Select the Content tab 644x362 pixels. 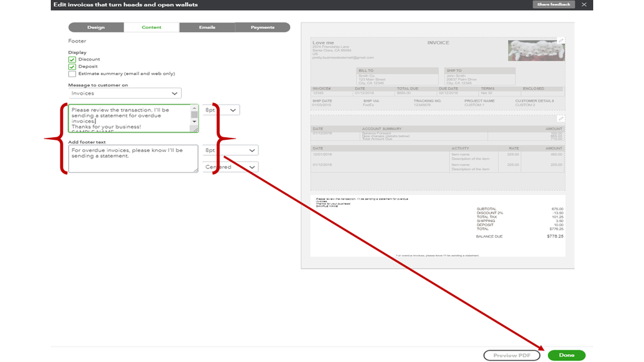click(151, 27)
